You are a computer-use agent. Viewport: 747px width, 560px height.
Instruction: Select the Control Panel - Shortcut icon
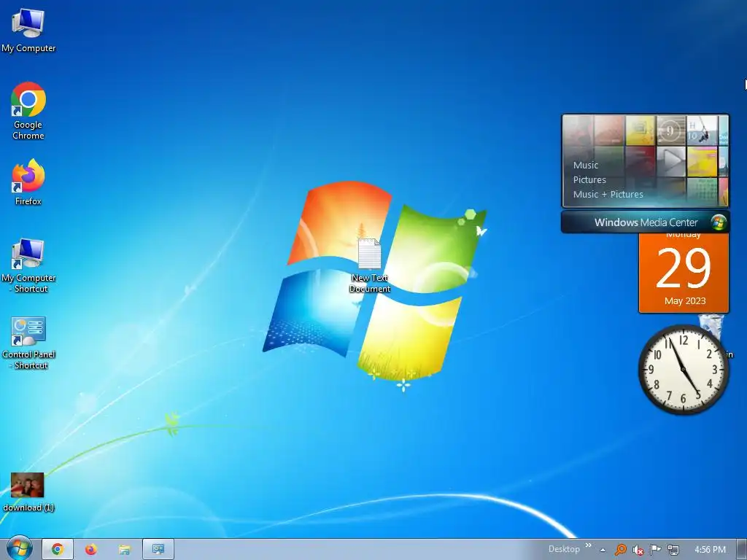(x=28, y=343)
